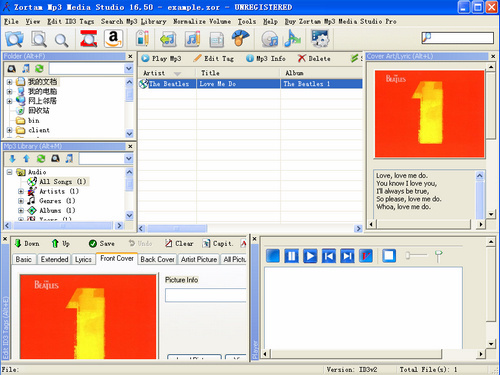Click the red Zortam logo toolbar icon
500x375 pixels.
[x=89, y=39]
